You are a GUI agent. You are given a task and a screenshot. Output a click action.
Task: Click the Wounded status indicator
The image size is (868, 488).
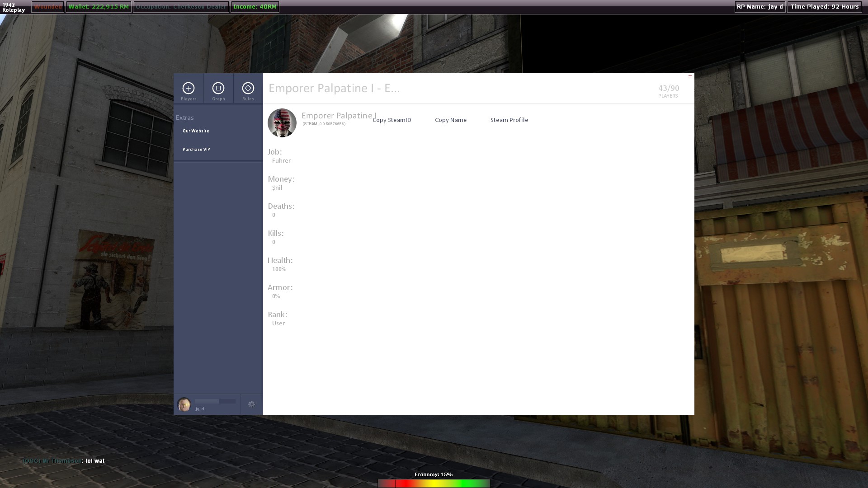pos(47,7)
